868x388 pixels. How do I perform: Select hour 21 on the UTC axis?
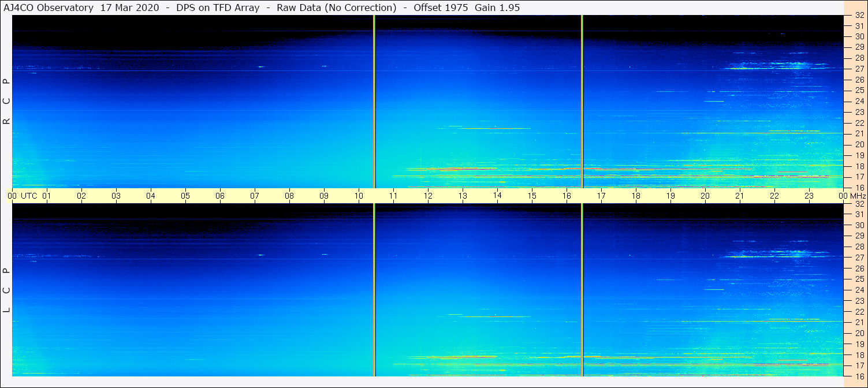point(740,196)
